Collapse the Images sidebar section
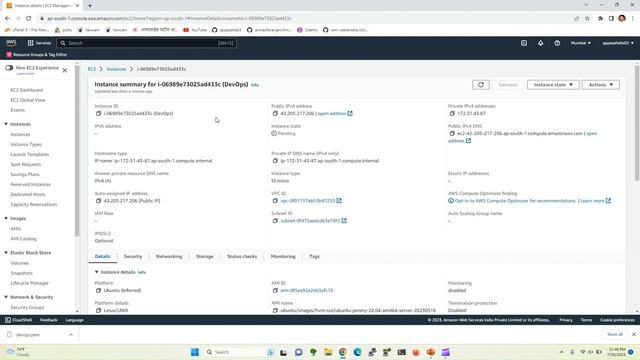This screenshot has height=360, width=640. pos(6,218)
